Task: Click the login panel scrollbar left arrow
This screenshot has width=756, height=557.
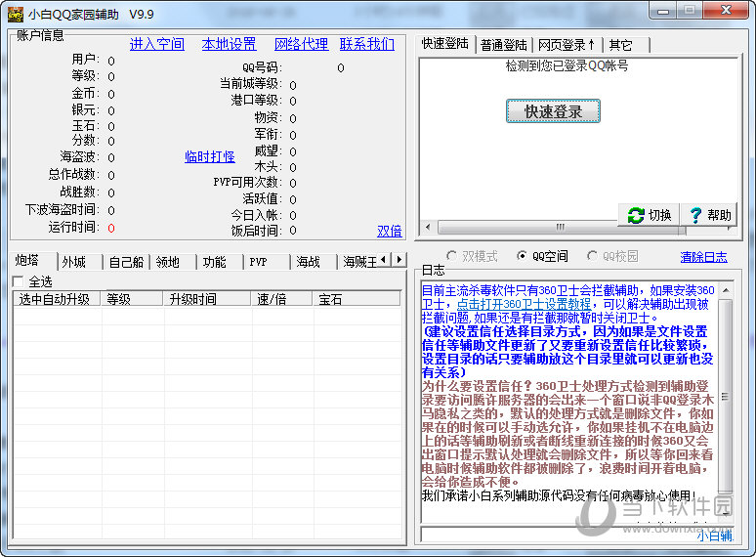Action: tap(428, 227)
